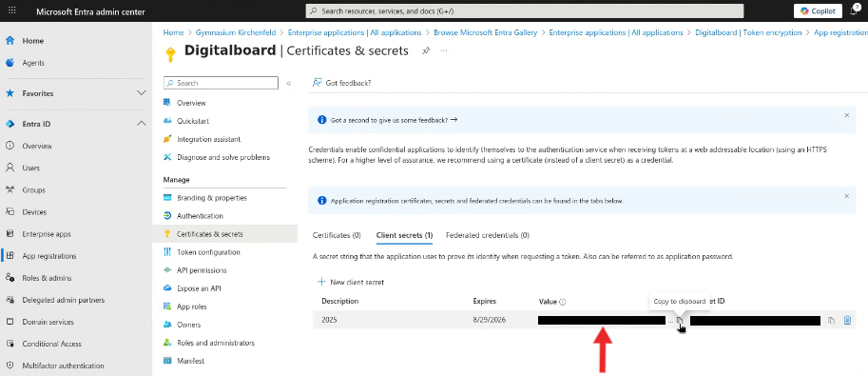This screenshot has width=868, height=376.
Task: Select Certificates & secrets menu item
Action: coord(210,234)
